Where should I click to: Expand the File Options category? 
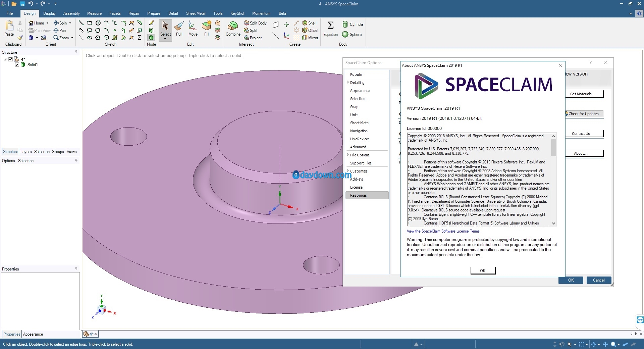tap(348, 155)
